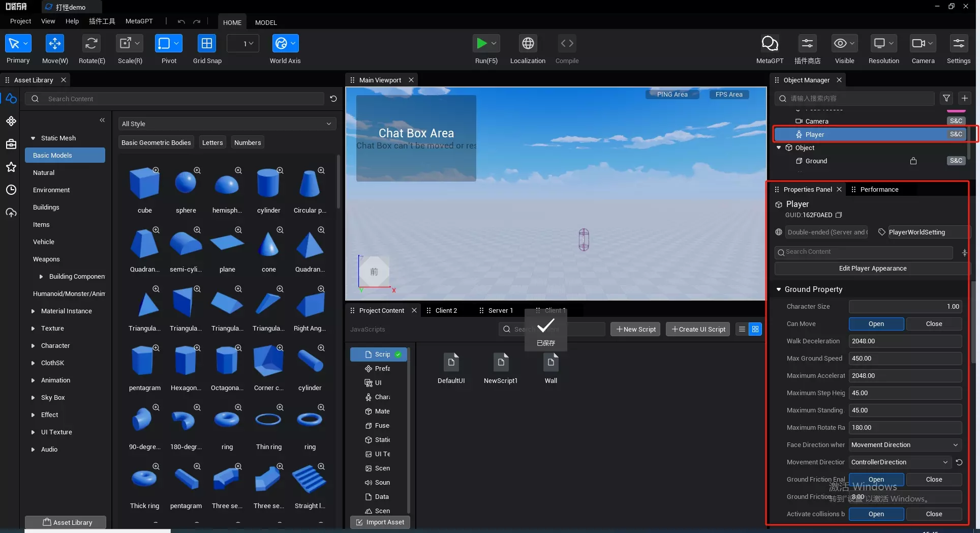Set Ground Friction Enable to Open
Screen dimensions: 980x533
coord(876,480)
